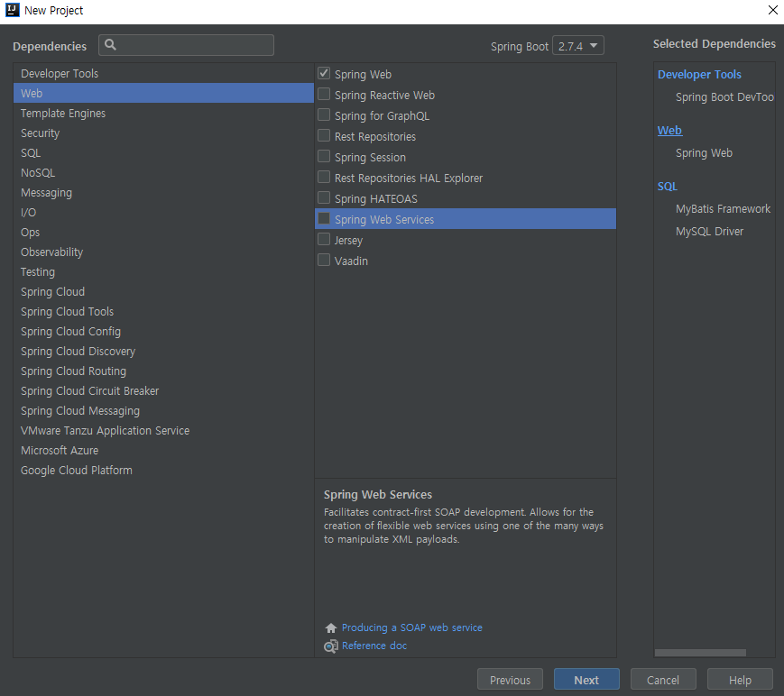Click the Developer Tools heading in Selected Dependencies
Image resolution: width=784 pixels, height=696 pixels.
click(699, 75)
